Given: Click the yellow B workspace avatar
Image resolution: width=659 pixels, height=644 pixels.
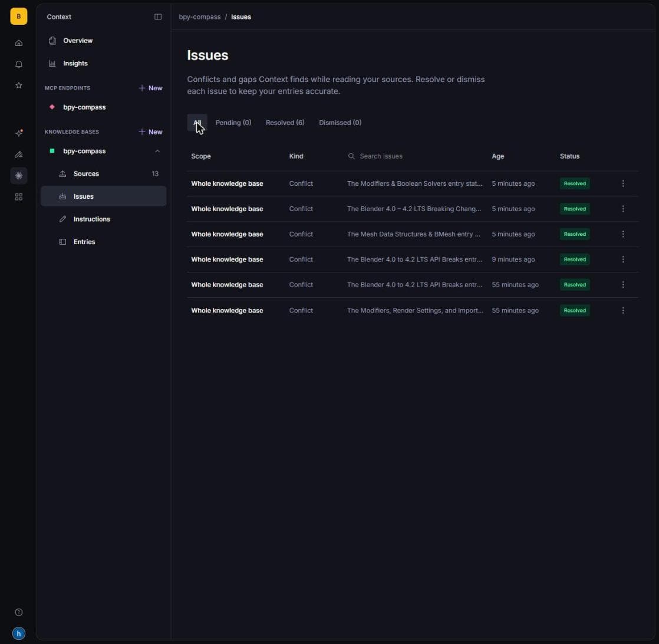Looking at the screenshot, I should 18,17.
